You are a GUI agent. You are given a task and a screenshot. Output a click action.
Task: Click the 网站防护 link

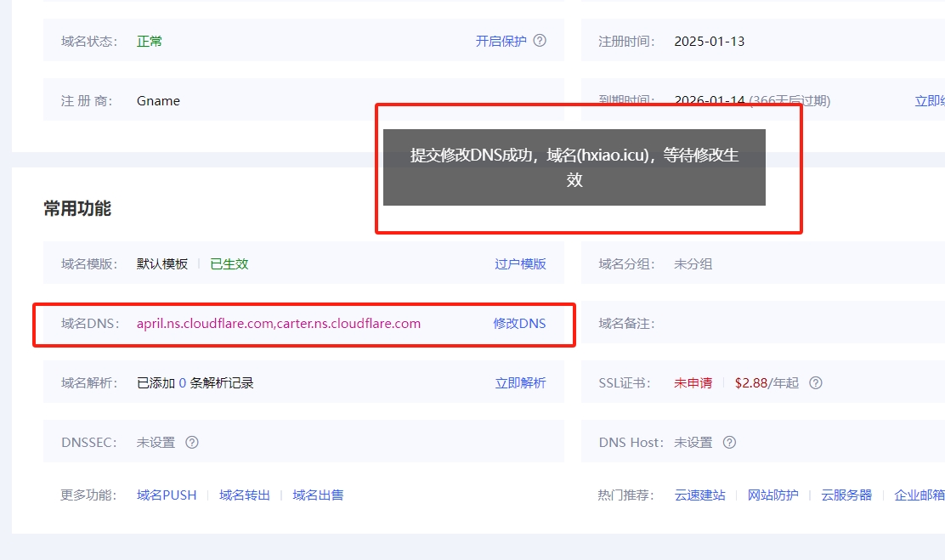(x=773, y=495)
